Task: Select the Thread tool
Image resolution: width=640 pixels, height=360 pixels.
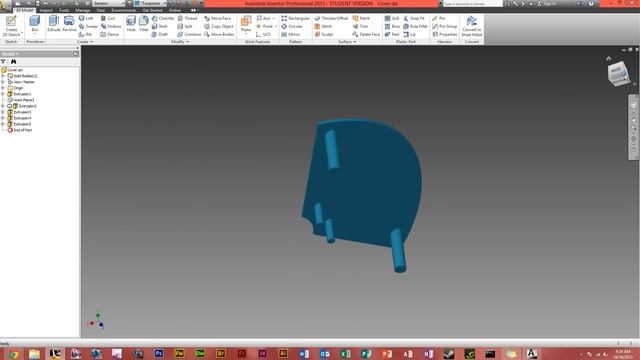Action: point(187,18)
